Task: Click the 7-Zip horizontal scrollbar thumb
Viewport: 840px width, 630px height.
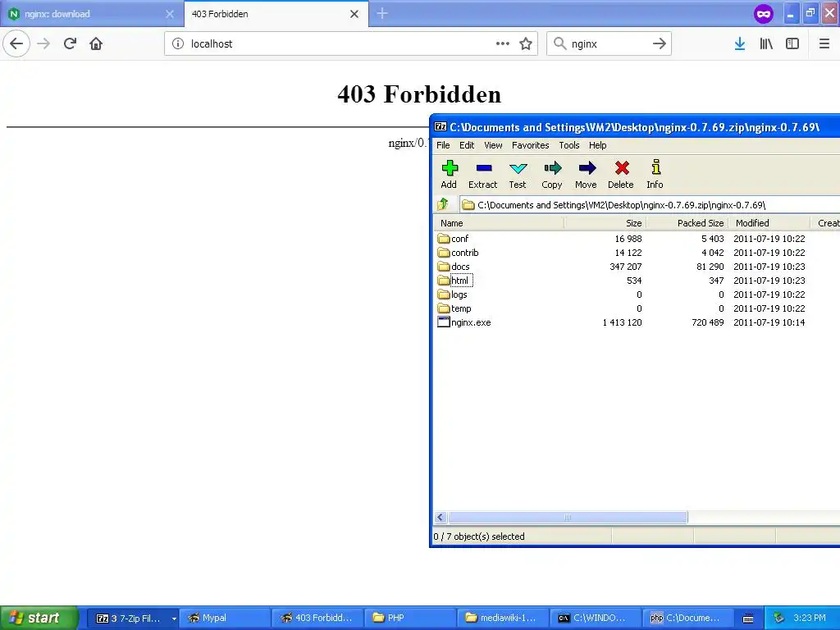Action: pos(568,517)
